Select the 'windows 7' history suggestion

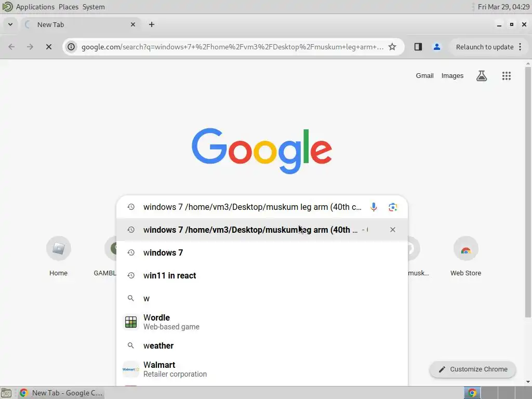click(262, 253)
